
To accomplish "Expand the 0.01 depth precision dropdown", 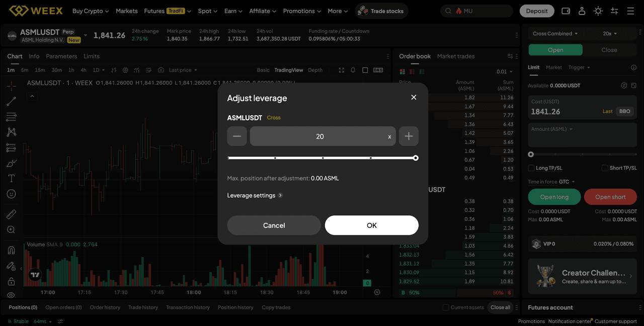I will click(x=504, y=71).
